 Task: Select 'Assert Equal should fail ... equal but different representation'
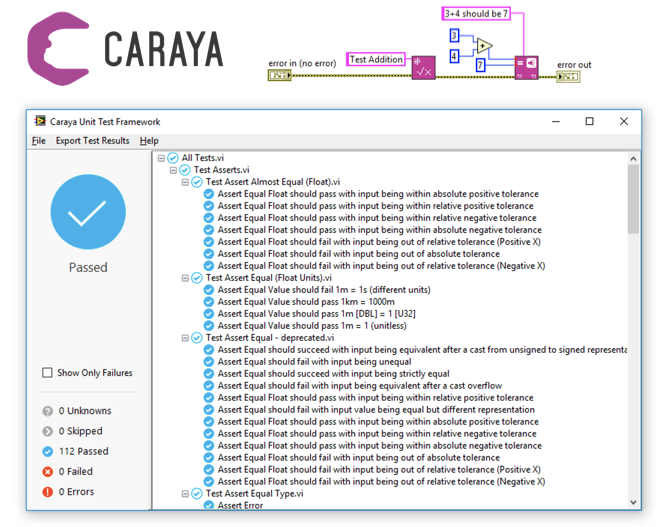376,410
